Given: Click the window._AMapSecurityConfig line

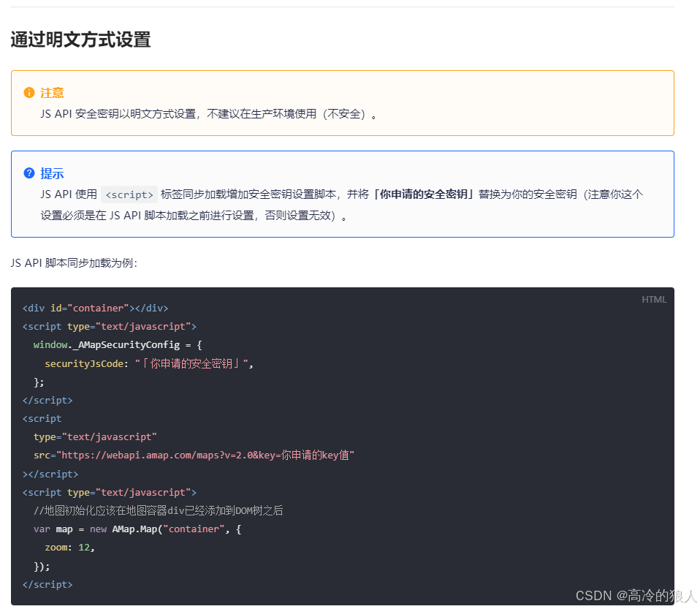Looking at the screenshot, I should coord(118,345).
